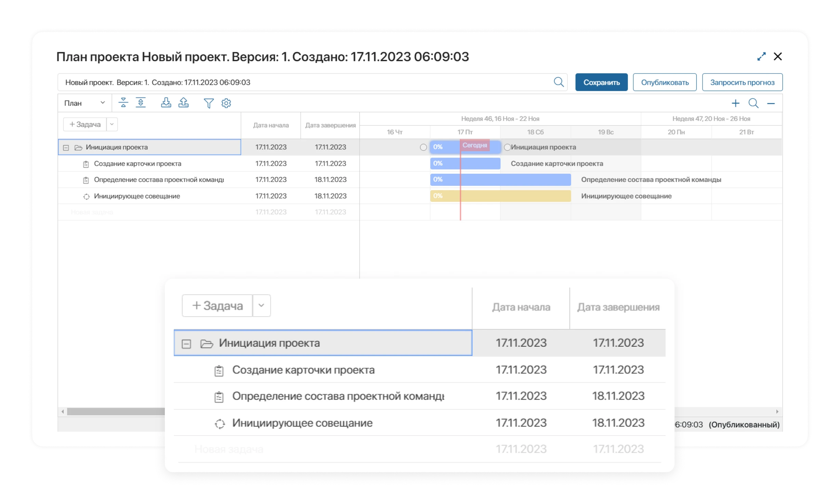
Task: Click magnifier icon in plan version field
Action: [559, 82]
